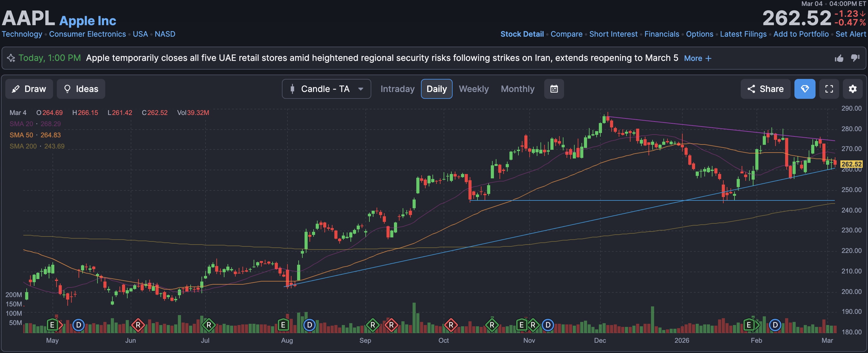Click the sparkle AI icon beside news time

coord(11,58)
